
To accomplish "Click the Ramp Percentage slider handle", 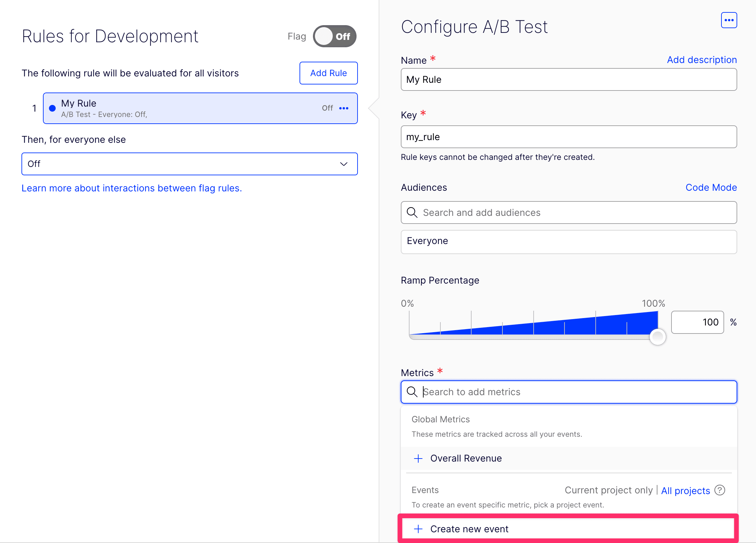I will coord(657,337).
